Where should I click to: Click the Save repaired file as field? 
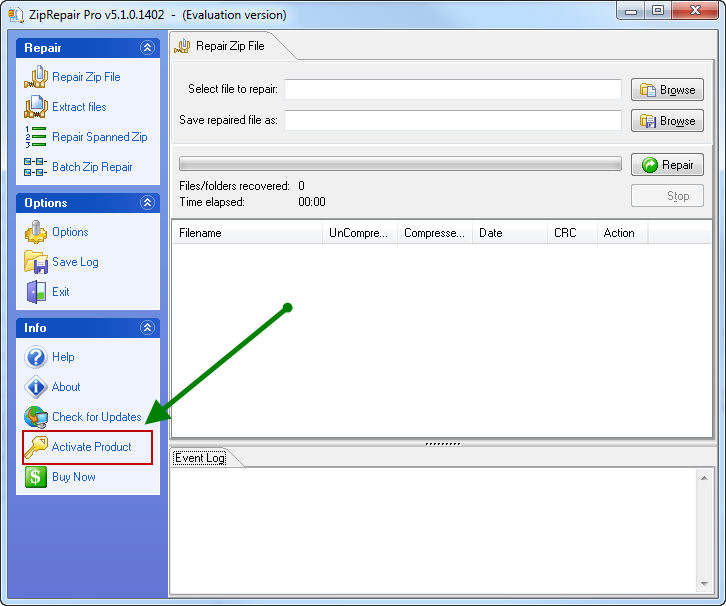click(x=452, y=120)
